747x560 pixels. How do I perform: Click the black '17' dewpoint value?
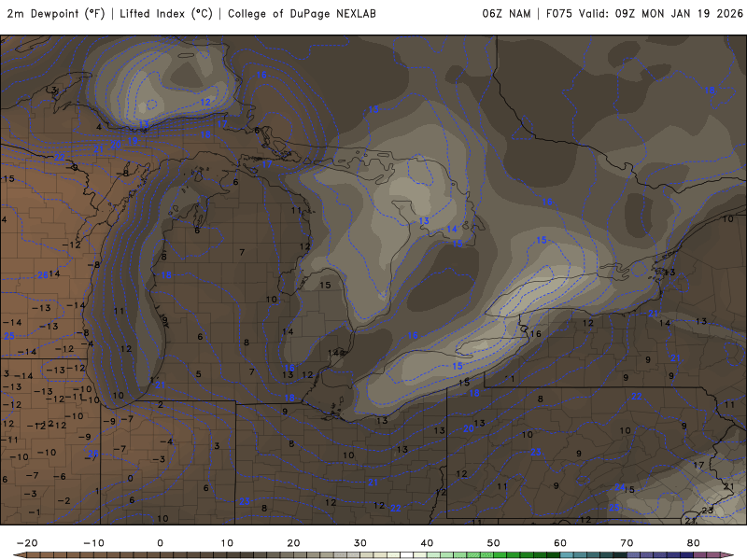(x=698, y=465)
